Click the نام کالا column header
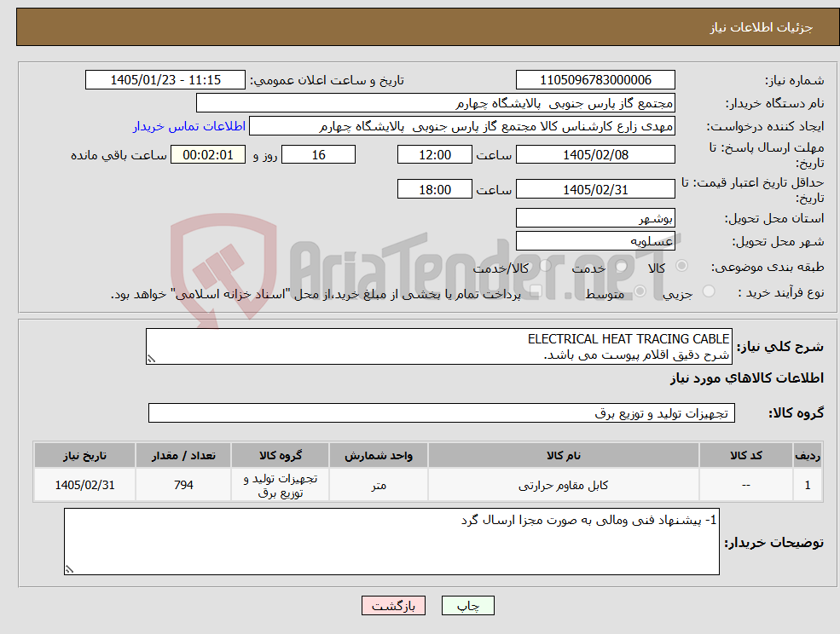 tap(563, 456)
